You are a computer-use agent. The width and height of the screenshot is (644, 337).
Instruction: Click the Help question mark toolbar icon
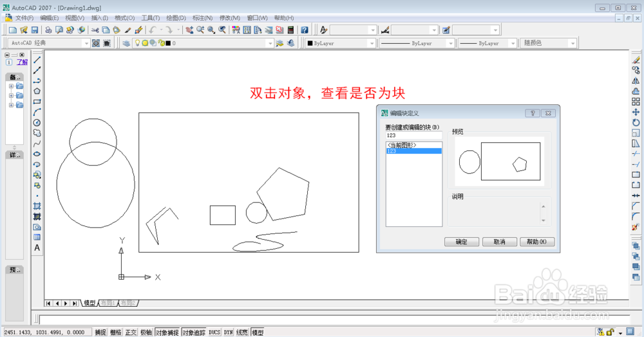tap(305, 30)
